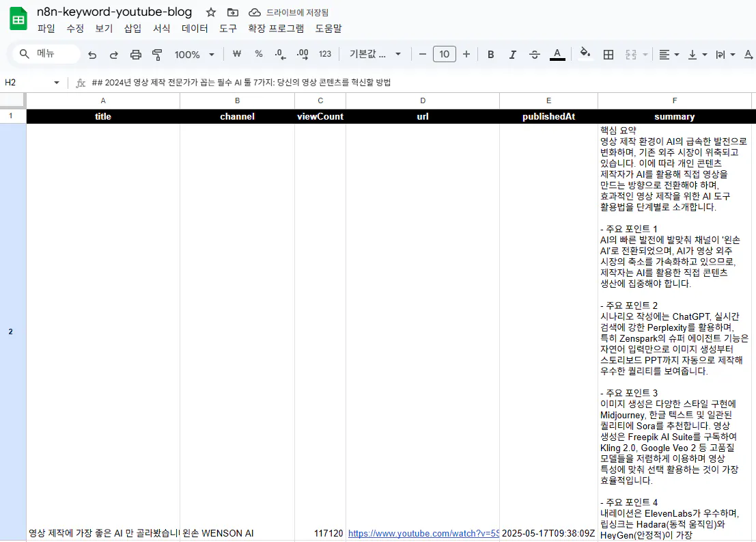The height and width of the screenshot is (542, 756).
Task: Open the text color picker
Action: click(557, 54)
